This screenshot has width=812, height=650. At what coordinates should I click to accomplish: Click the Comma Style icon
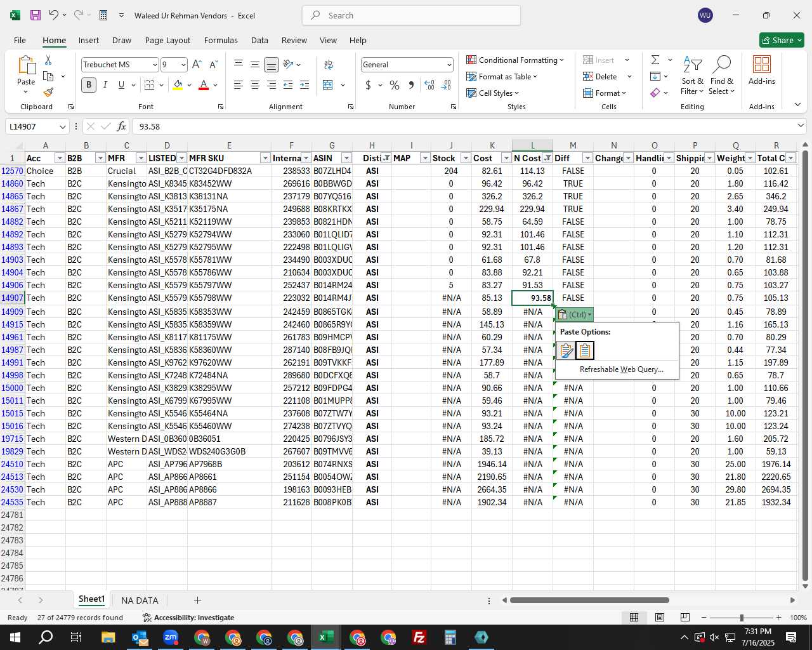tap(411, 85)
